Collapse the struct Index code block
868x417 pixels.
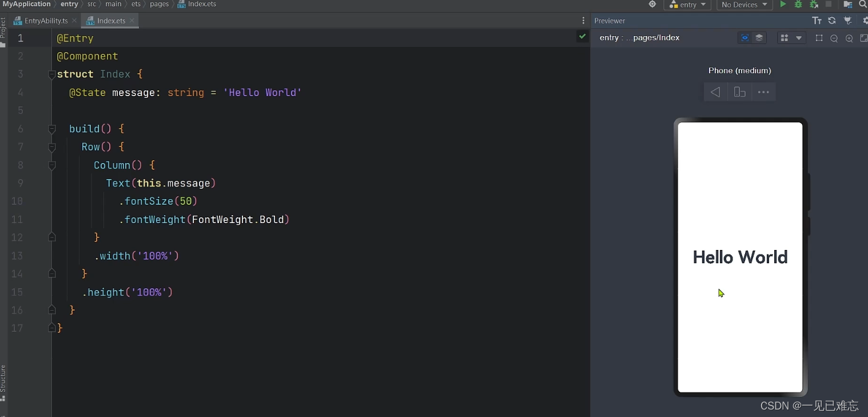[x=52, y=74]
